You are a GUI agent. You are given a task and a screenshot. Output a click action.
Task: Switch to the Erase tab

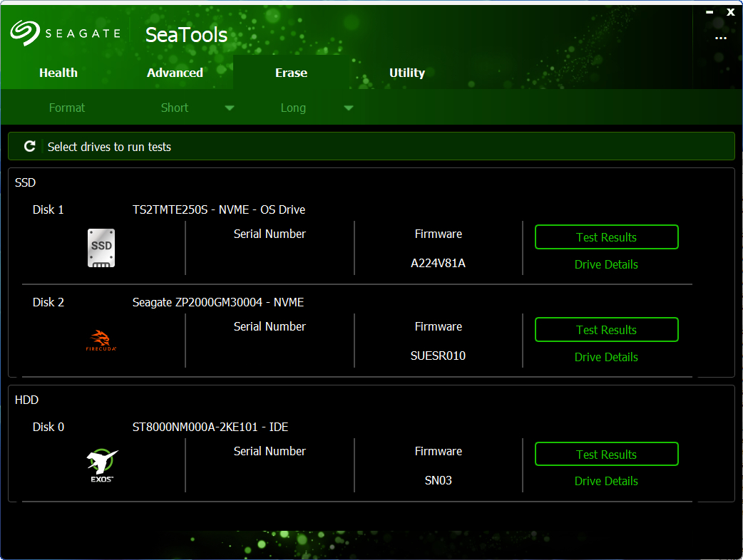pyautogui.click(x=292, y=73)
